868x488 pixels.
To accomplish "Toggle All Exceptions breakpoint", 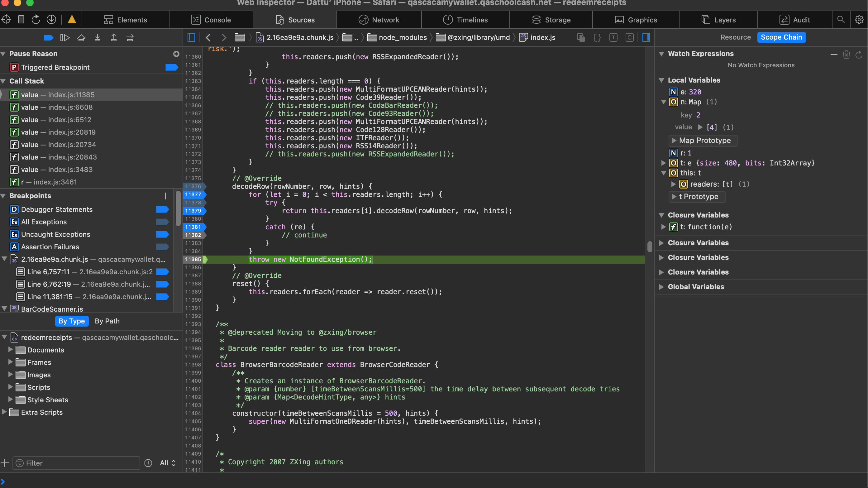I will (x=162, y=222).
